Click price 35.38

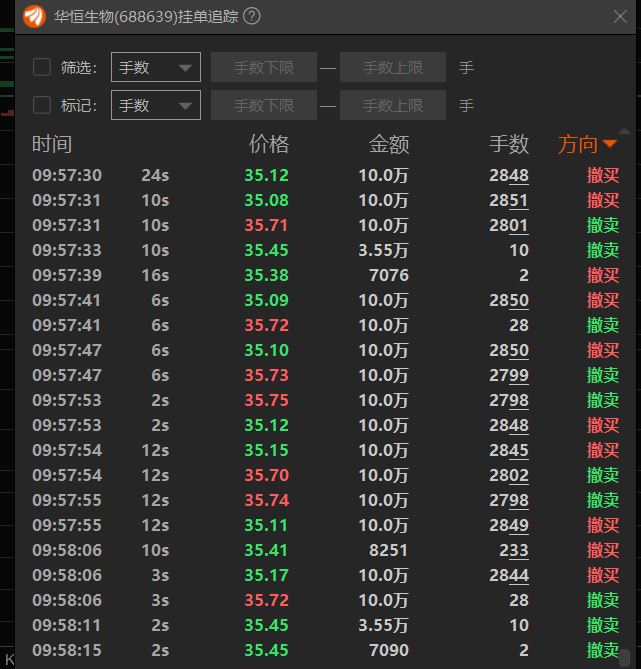266,276
